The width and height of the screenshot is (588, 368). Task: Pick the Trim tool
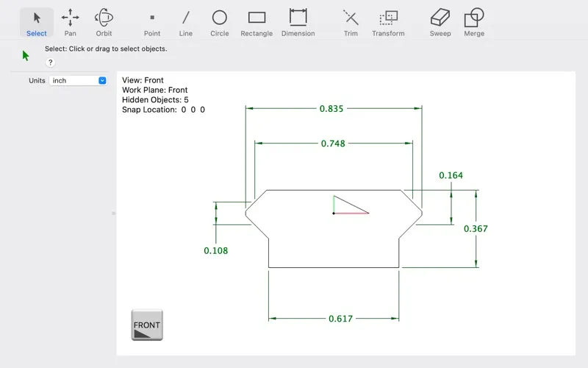(x=351, y=23)
